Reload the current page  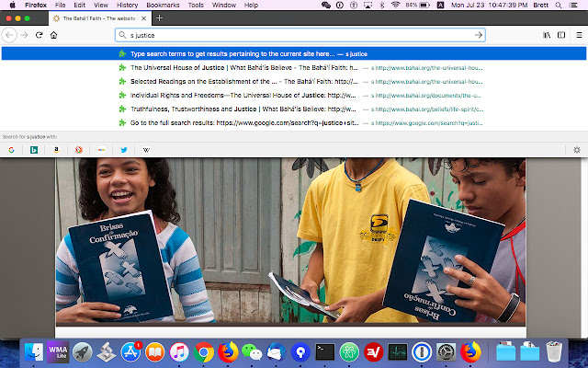pos(39,35)
